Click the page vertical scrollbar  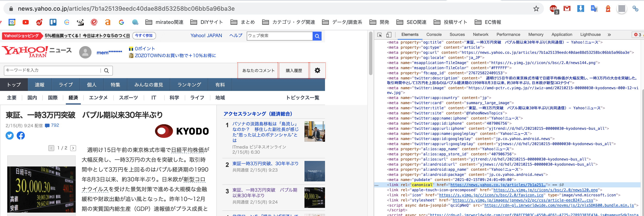pyautogui.click(x=371, y=54)
